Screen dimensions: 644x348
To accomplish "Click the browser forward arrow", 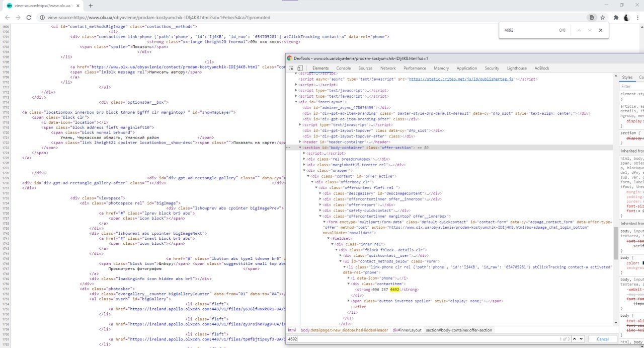I will 19,17.
